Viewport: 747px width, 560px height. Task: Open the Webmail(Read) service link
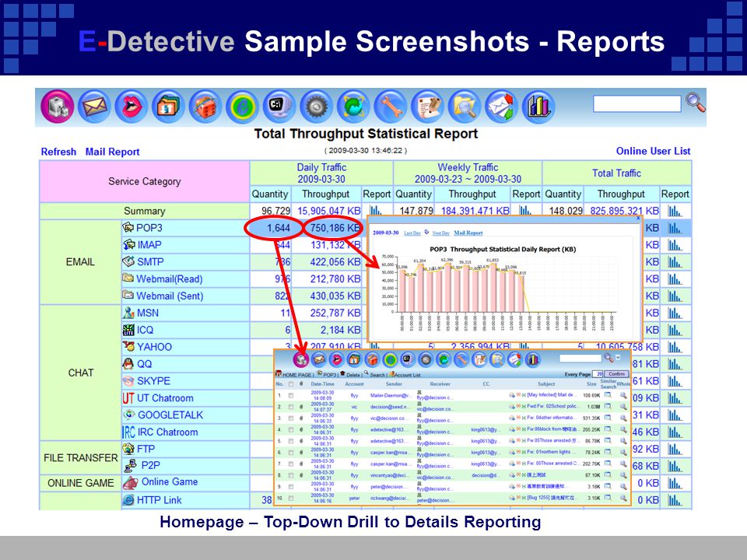tap(169, 279)
